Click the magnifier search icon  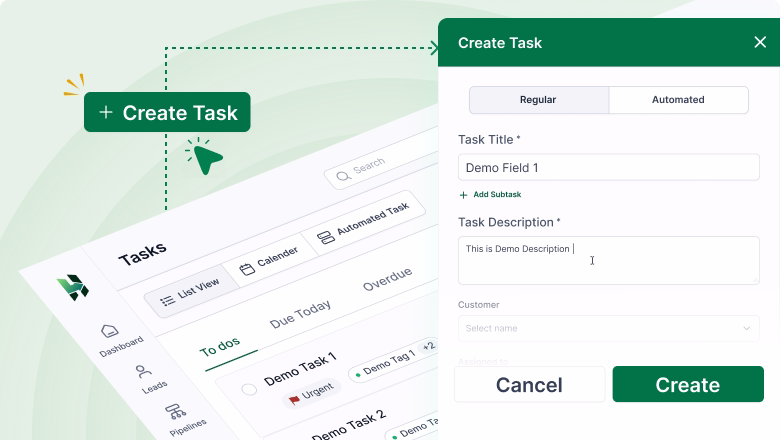click(343, 176)
